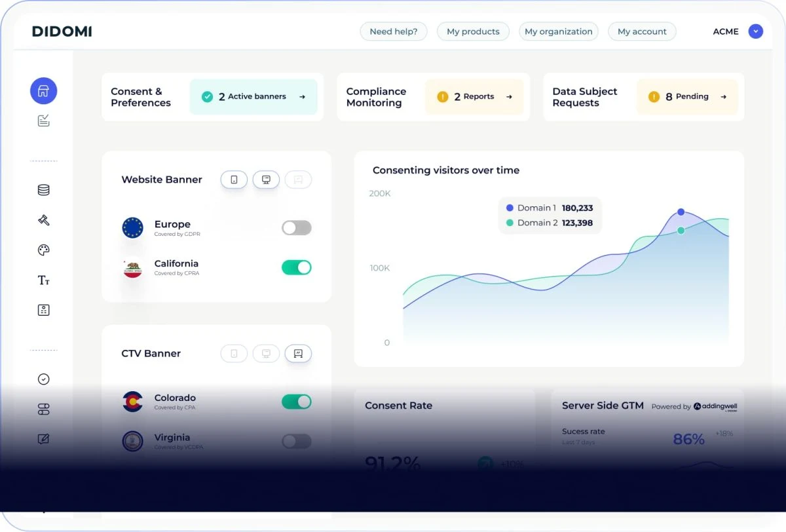Expand the ACME account dropdown arrow
The width and height of the screenshot is (786, 532).
click(756, 31)
